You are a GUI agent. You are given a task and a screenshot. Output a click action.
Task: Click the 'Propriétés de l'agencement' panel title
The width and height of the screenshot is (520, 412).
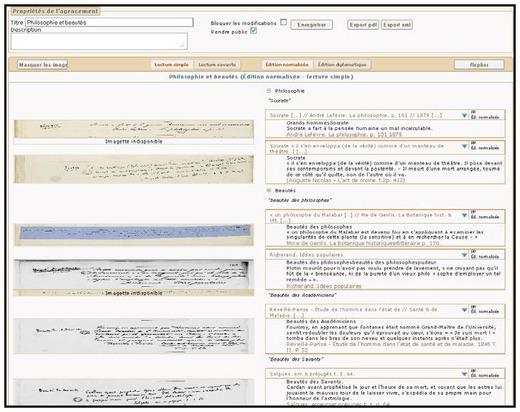coord(55,11)
